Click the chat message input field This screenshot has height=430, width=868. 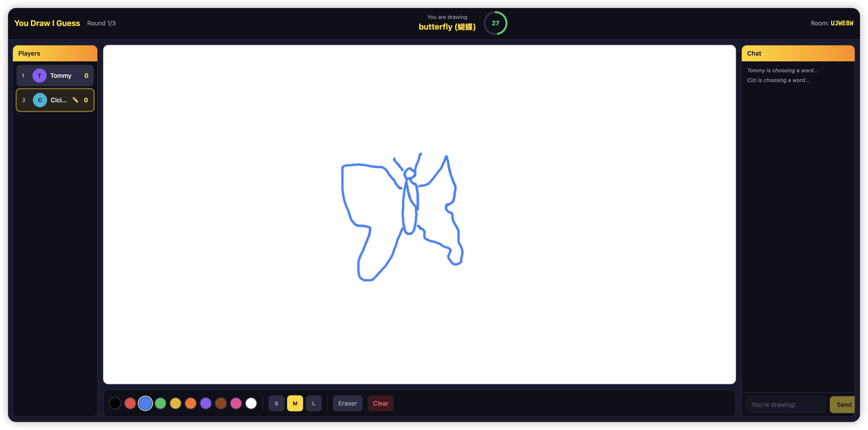coord(785,404)
